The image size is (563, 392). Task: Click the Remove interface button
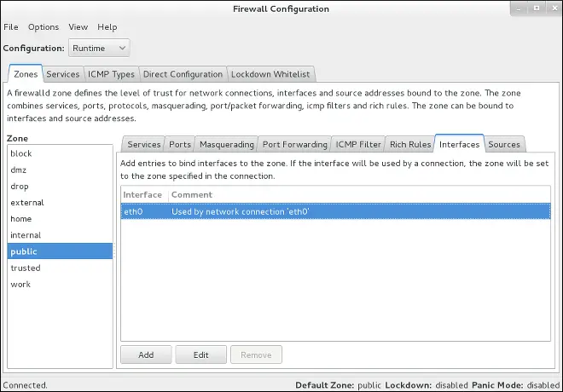tap(257, 355)
